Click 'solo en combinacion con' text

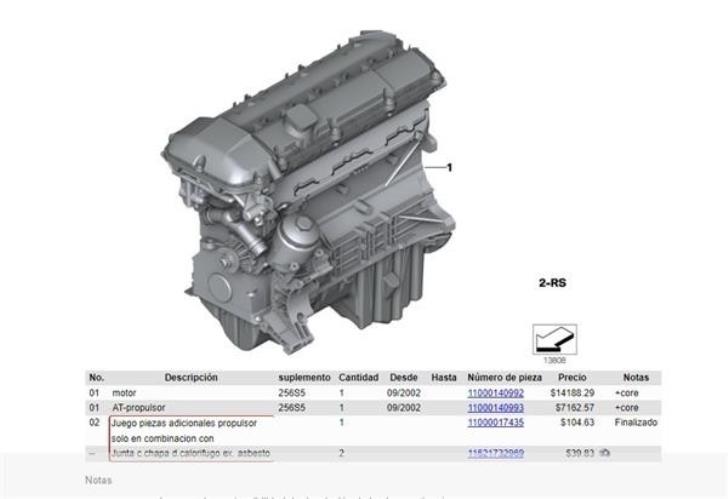162,438
